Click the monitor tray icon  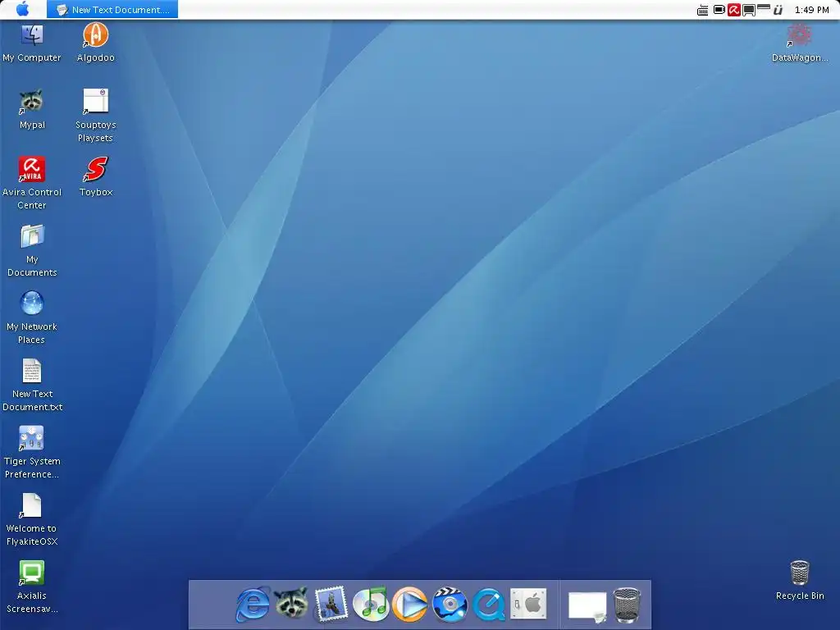point(748,10)
